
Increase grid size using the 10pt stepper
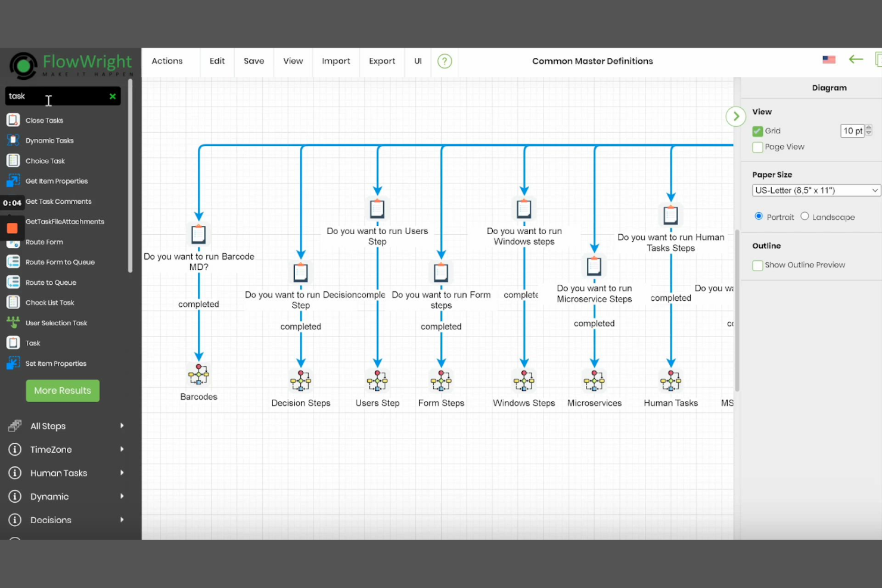coord(869,127)
